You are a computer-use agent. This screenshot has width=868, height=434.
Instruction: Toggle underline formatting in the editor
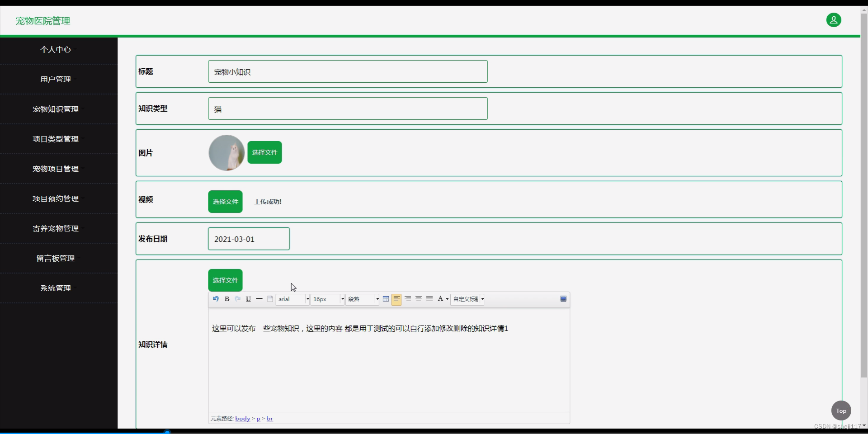coord(248,299)
